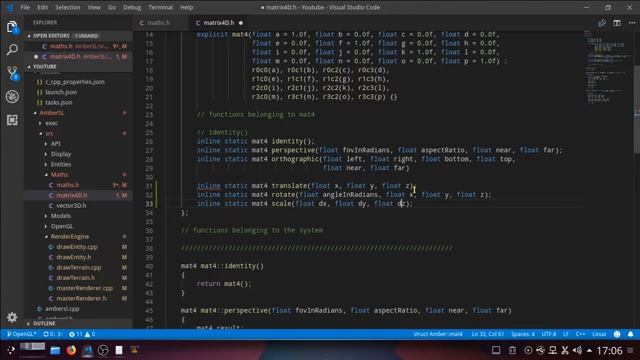Open masterRenderer.cpp in the explorer
Image resolution: width=640 pixels, height=360 pixels.
click(84, 288)
